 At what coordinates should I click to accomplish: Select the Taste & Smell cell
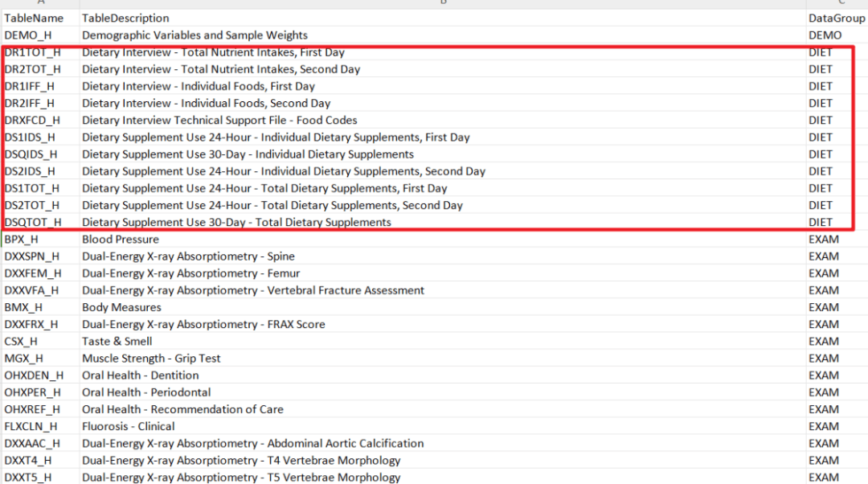tap(117, 342)
